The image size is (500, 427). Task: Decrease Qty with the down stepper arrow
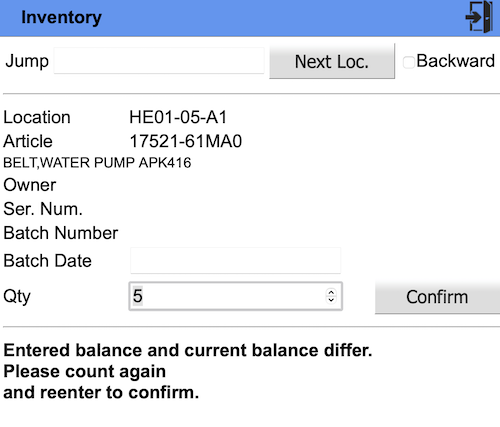[331, 300]
